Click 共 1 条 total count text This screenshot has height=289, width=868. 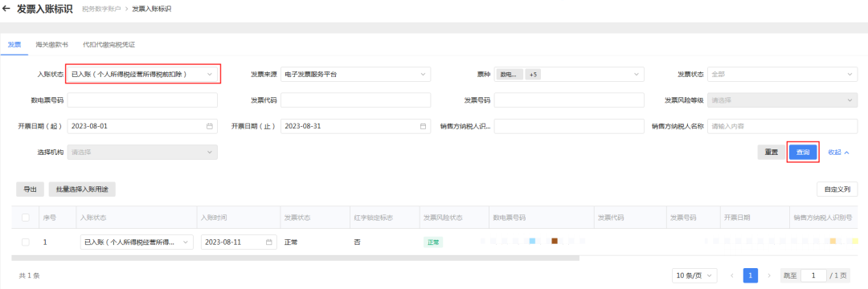(x=30, y=275)
